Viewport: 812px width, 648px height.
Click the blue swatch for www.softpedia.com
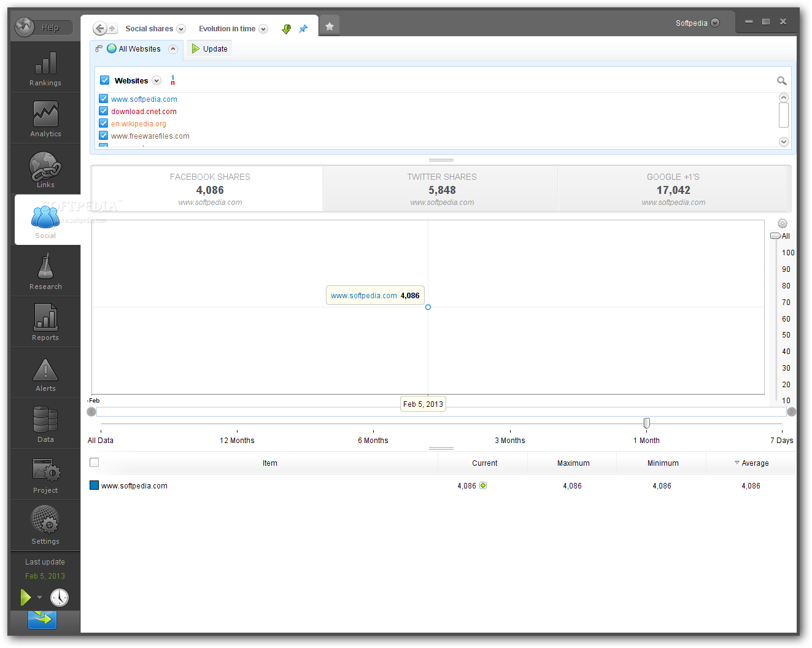(x=94, y=485)
